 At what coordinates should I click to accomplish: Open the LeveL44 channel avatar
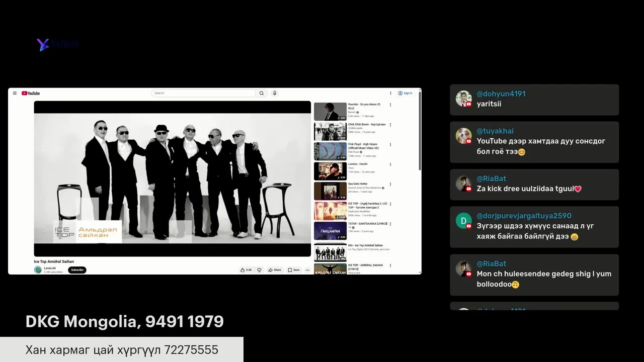38,270
